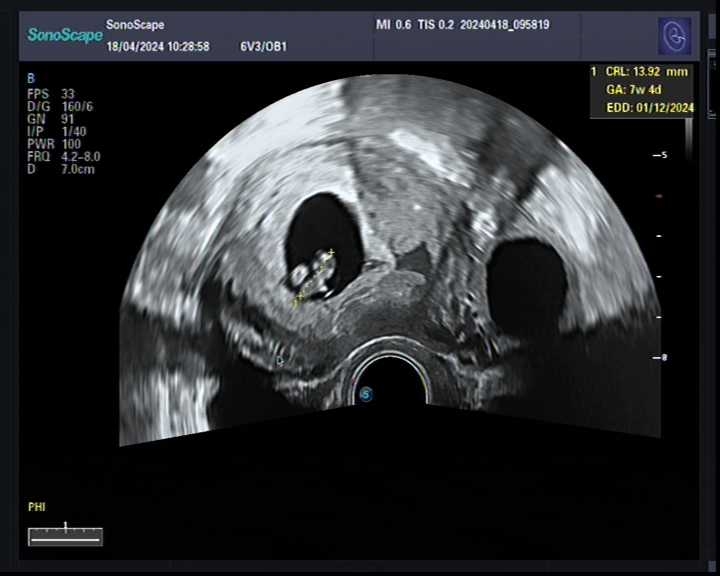Click the lower CRL measurement caliper cross
The image size is (727, 583).
pos(295,300)
